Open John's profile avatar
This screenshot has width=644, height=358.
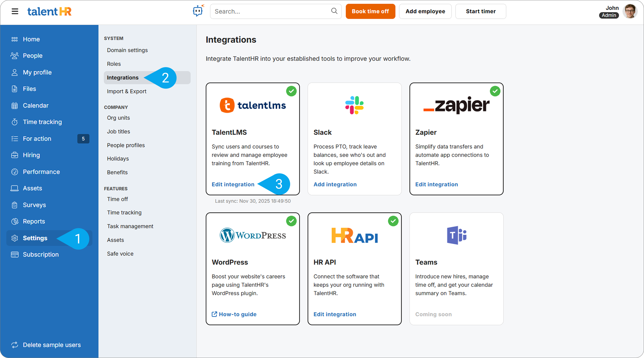(629, 11)
